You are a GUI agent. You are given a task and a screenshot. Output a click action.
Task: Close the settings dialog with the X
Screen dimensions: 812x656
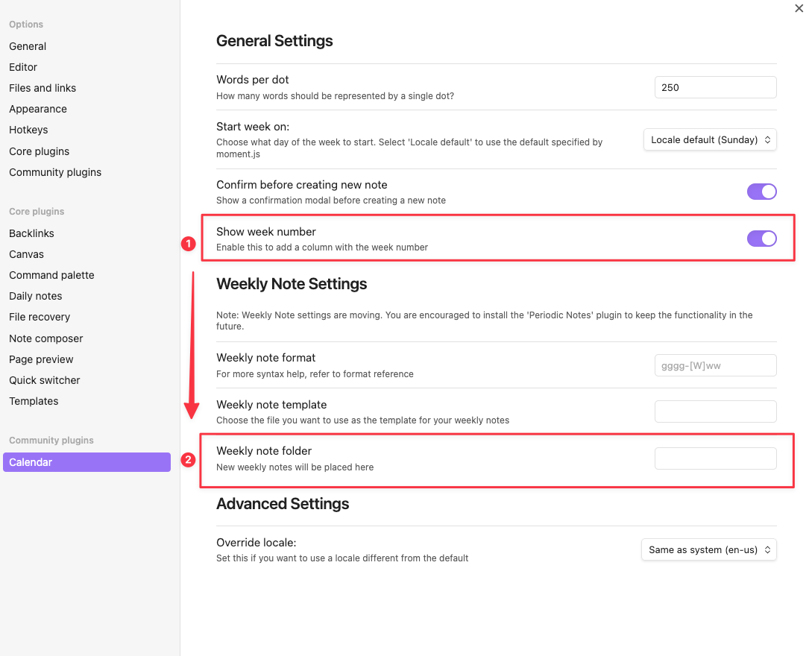click(x=799, y=8)
